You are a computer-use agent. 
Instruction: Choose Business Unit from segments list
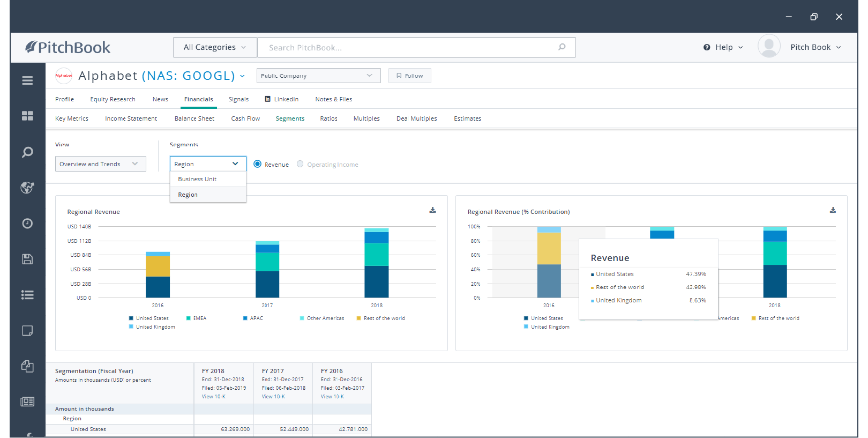click(x=208, y=179)
